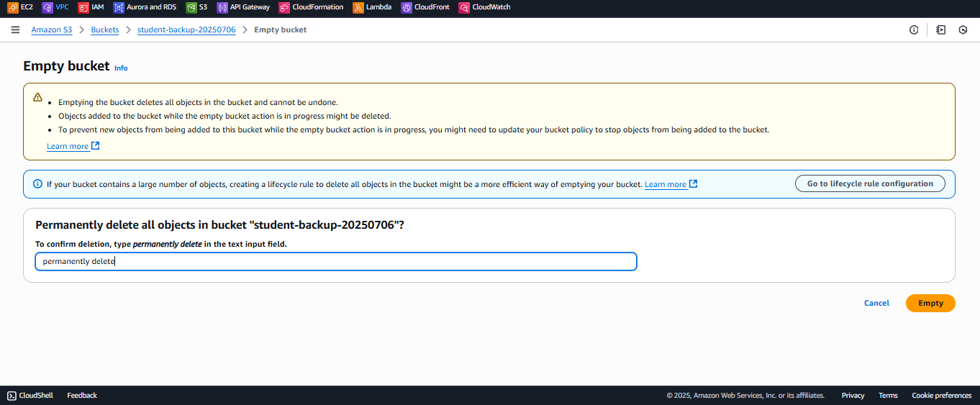
Task: Click the 'Permanently delete all objects' heading
Action: pos(219,225)
